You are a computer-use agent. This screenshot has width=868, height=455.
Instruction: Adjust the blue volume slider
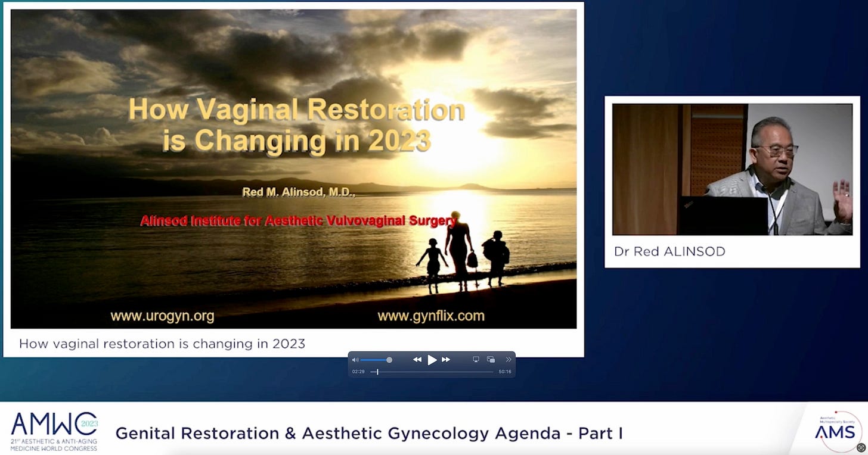tap(376, 360)
